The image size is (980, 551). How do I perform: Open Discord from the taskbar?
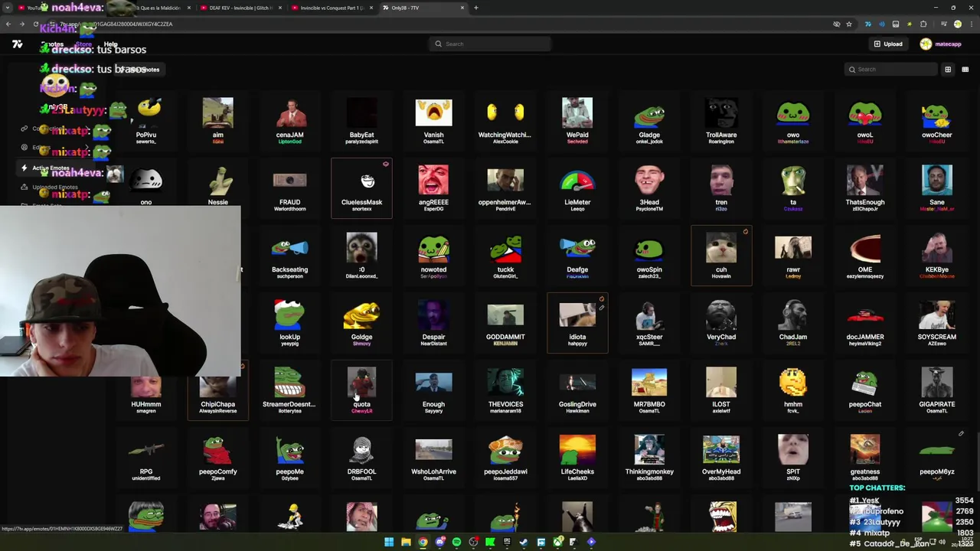(439, 542)
